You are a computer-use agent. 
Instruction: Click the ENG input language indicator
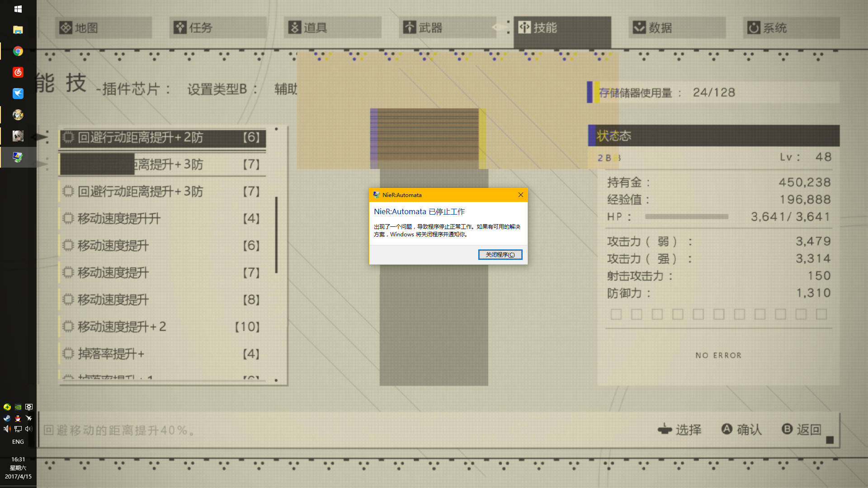tap(18, 441)
